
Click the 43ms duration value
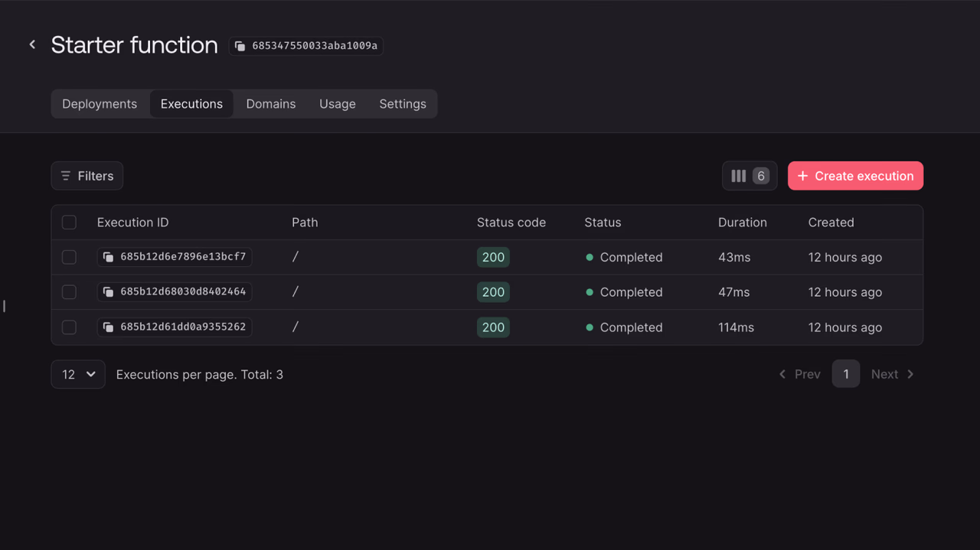[x=734, y=257]
